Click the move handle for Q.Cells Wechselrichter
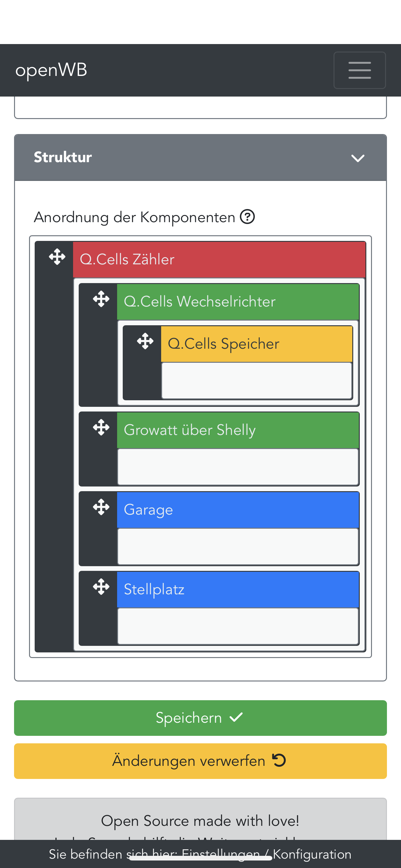The height and width of the screenshot is (868, 401). [x=101, y=299]
